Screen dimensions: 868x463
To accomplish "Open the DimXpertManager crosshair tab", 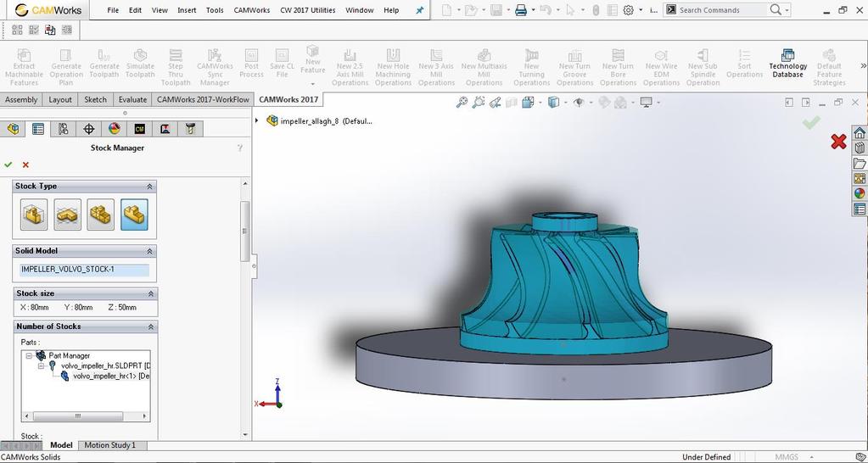I will point(88,129).
